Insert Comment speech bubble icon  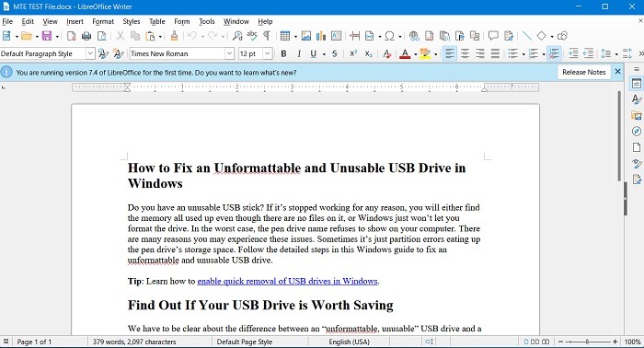point(493,36)
